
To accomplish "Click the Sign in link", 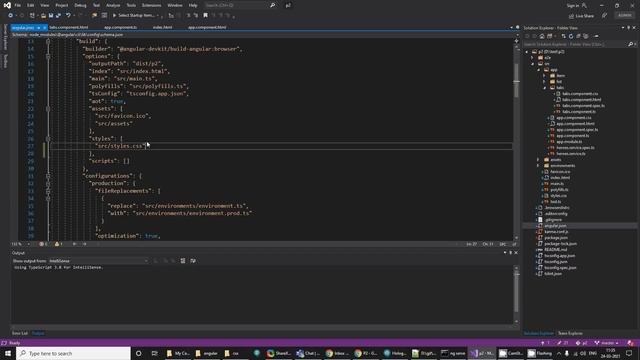I will [x=572, y=5].
